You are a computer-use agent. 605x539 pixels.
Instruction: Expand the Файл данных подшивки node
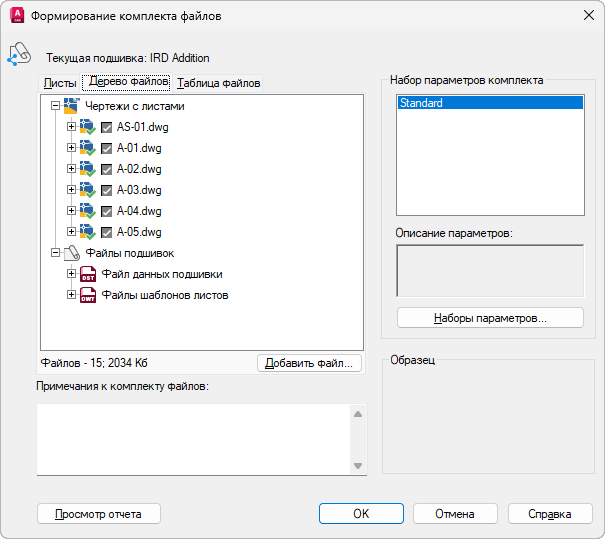tap(71, 274)
